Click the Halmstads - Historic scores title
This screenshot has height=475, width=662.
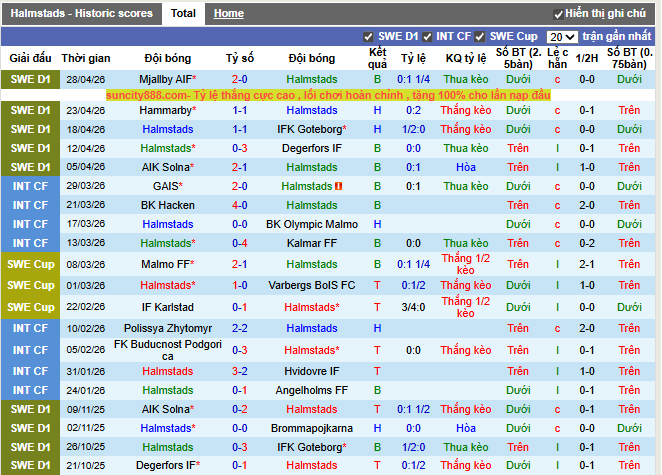[81, 14]
